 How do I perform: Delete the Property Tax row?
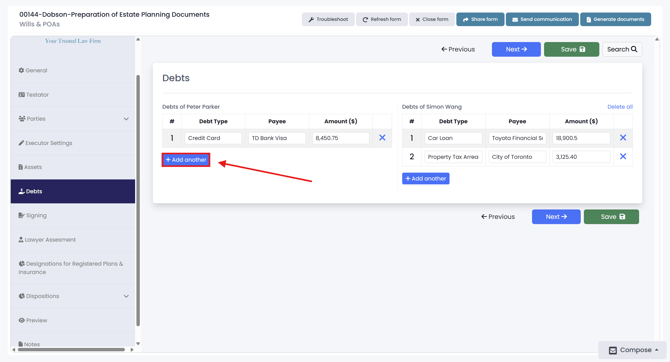pos(623,156)
